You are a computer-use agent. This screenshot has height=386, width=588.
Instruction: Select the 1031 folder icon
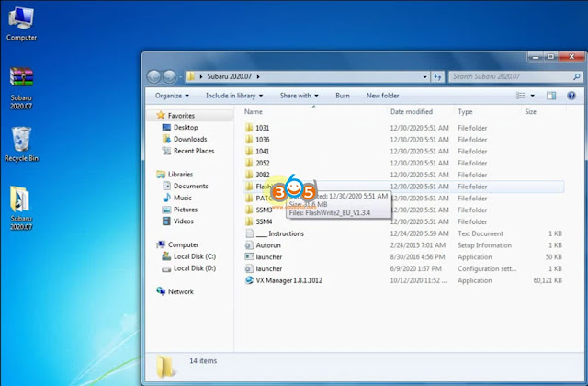point(249,128)
